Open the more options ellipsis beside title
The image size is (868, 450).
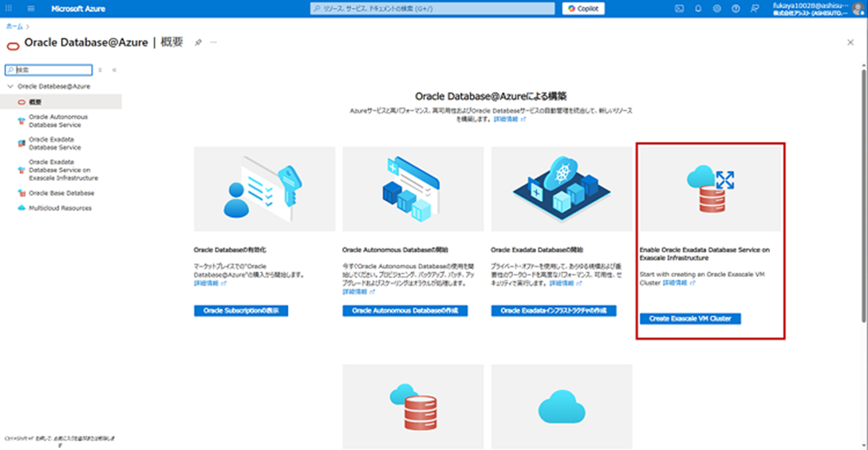(214, 43)
